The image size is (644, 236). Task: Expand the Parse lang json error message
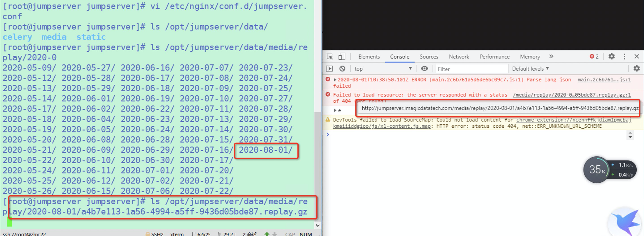click(x=335, y=80)
